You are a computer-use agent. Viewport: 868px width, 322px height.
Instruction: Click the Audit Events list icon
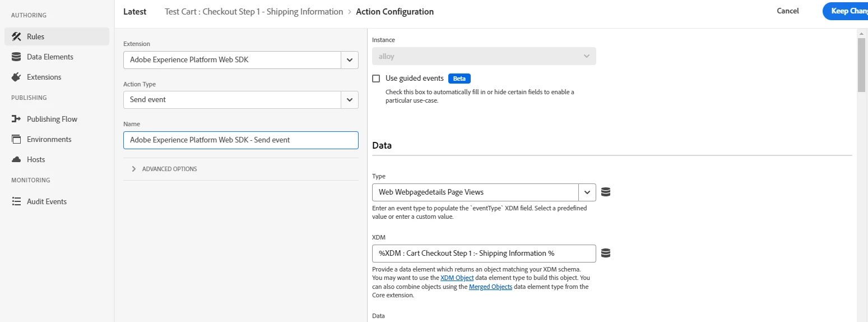click(x=16, y=201)
